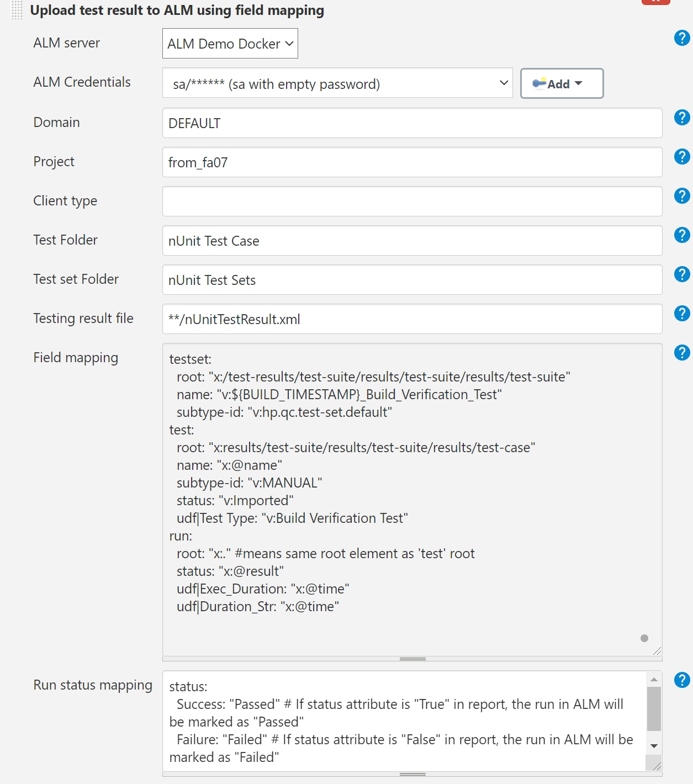Show help for the Project field
Image resolution: width=693 pixels, height=784 pixels.
coord(682,157)
